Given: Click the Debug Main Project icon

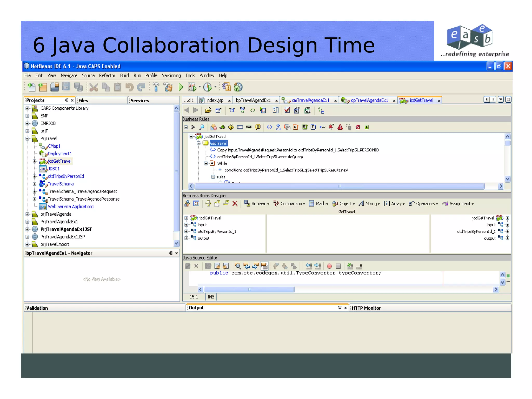Looking at the screenshot, I should [x=192, y=87].
